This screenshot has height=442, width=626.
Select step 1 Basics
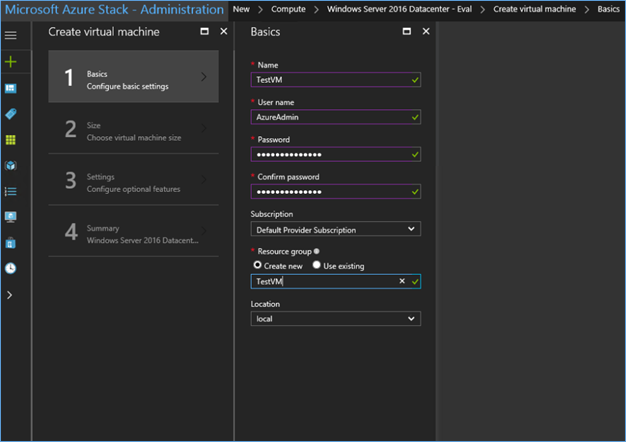[133, 76]
